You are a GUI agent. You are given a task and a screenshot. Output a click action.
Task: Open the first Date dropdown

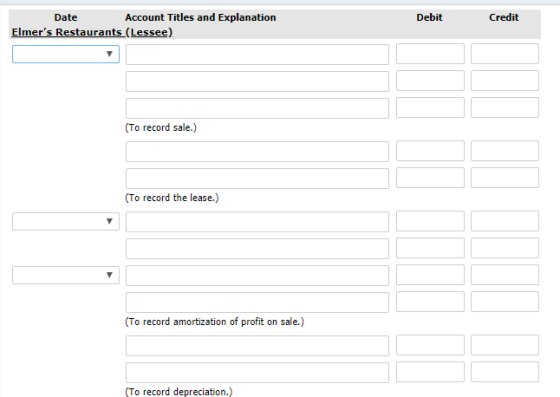66,54
